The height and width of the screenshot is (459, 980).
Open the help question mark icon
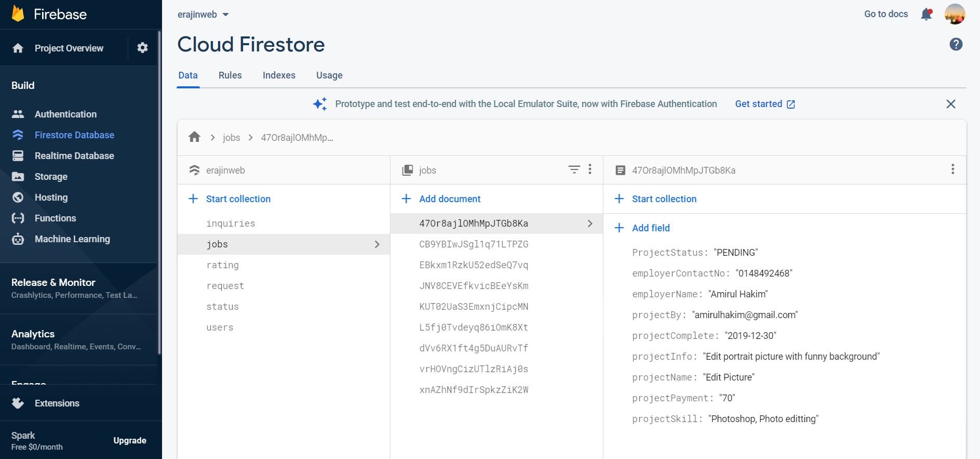coord(956,45)
